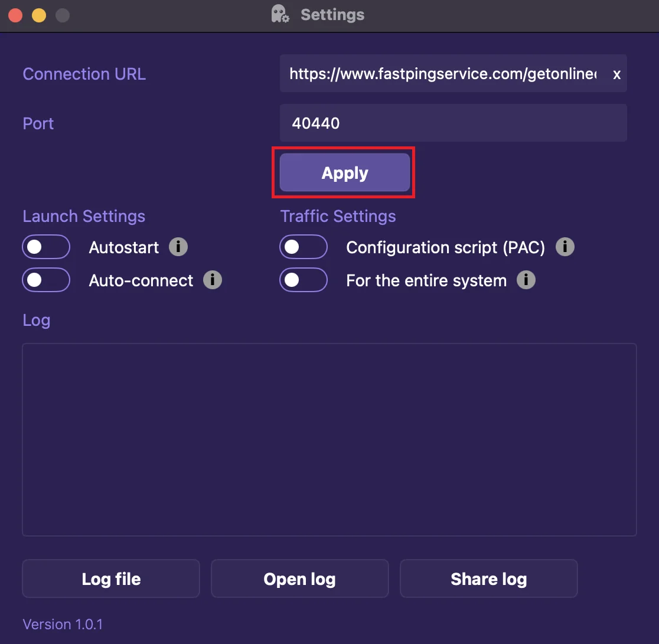Click the ghost icon in the title bar
Screen dimensions: 659x644
(280, 14)
